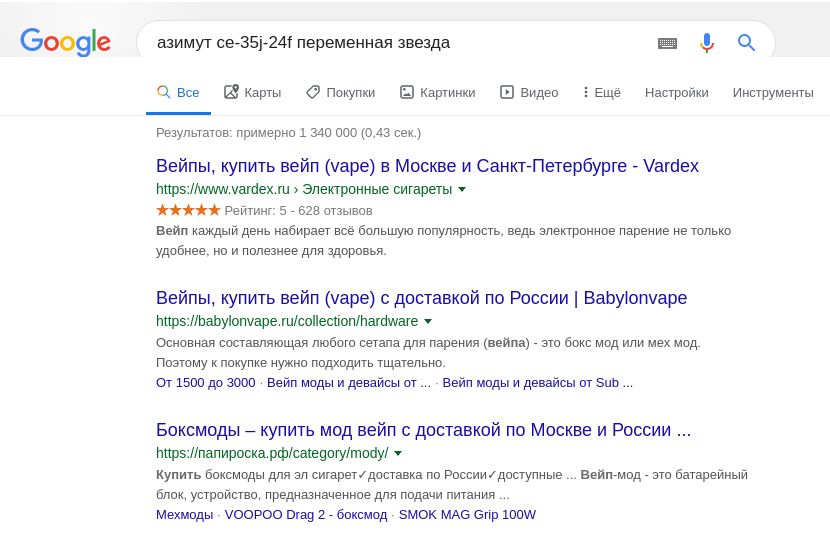Screen dimensions: 830x544
Task: Switch to the Карты tab
Action: [x=252, y=93]
